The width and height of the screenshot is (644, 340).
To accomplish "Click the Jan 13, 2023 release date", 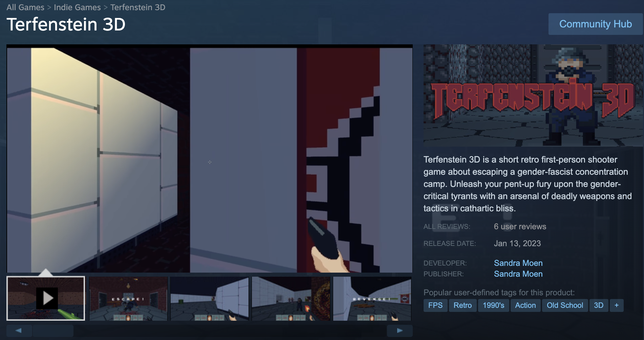I will tap(517, 243).
